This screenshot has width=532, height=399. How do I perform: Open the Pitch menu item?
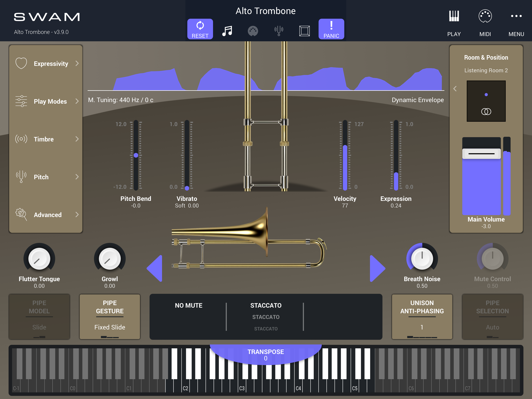46,177
